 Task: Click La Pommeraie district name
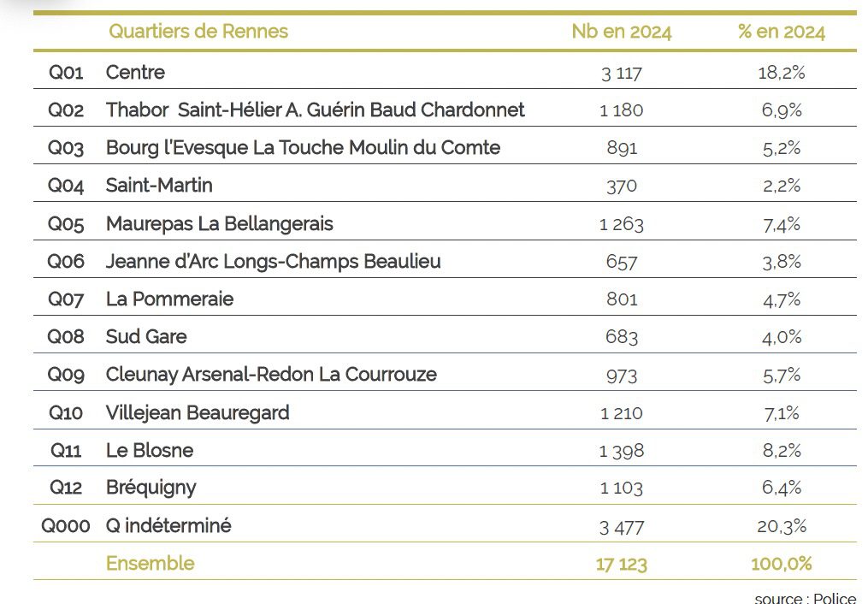[x=169, y=299]
